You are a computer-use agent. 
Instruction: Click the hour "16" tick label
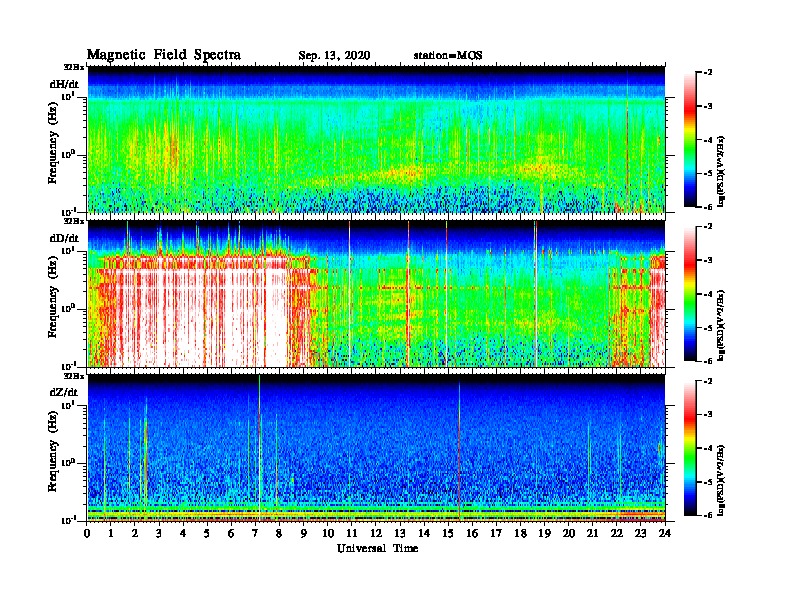pyautogui.click(x=472, y=534)
